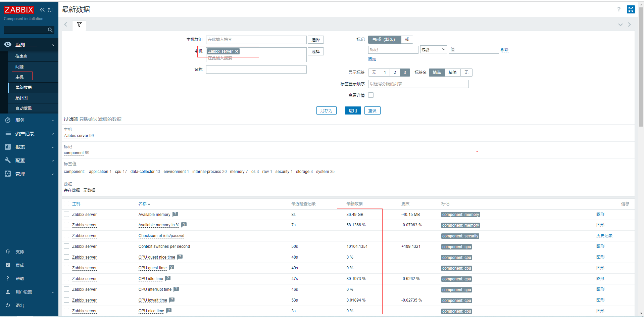Image resolution: width=644 pixels, height=317 pixels.
Task: Click the configuration wrench icon in sidebar
Action: [x=8, y=160]
